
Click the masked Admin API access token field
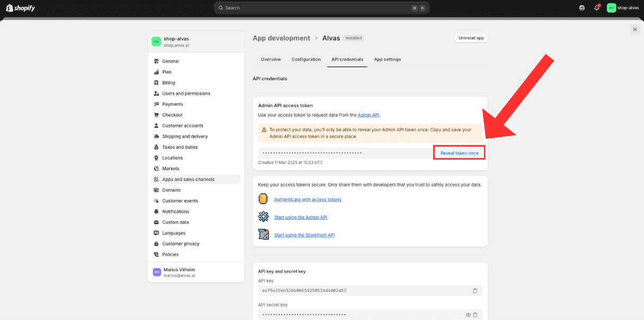click(346, 153)
